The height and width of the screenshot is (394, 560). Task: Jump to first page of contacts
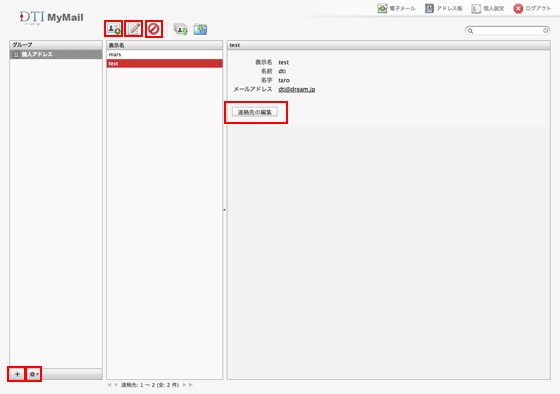pyautogui.click(x=109, y=385)
